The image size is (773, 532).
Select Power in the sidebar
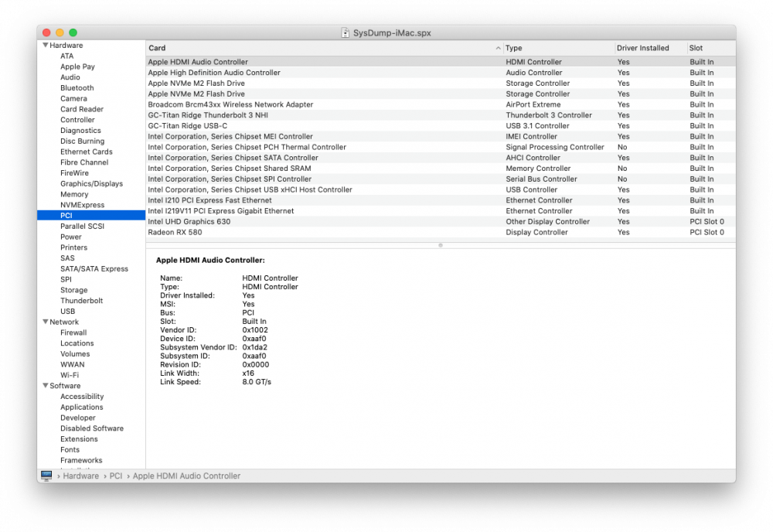pos(71,237)
